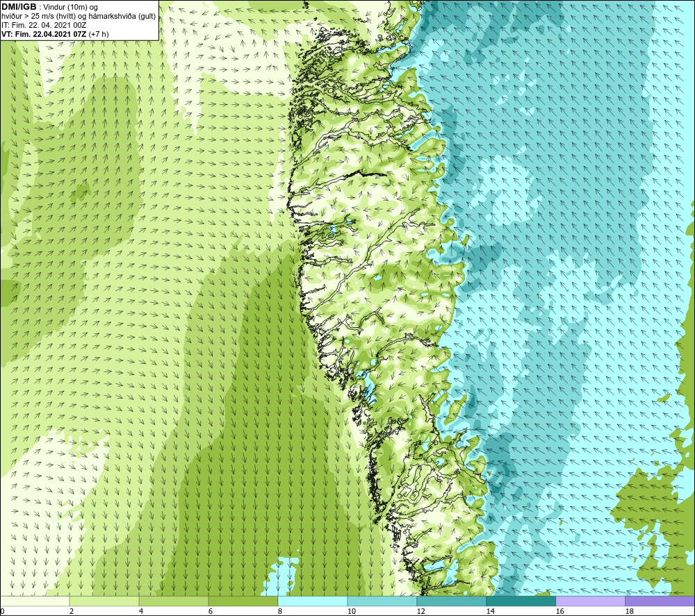
Task: Click the 14–16 m/s dark teal swatch
Action: (x=521, y=601)
